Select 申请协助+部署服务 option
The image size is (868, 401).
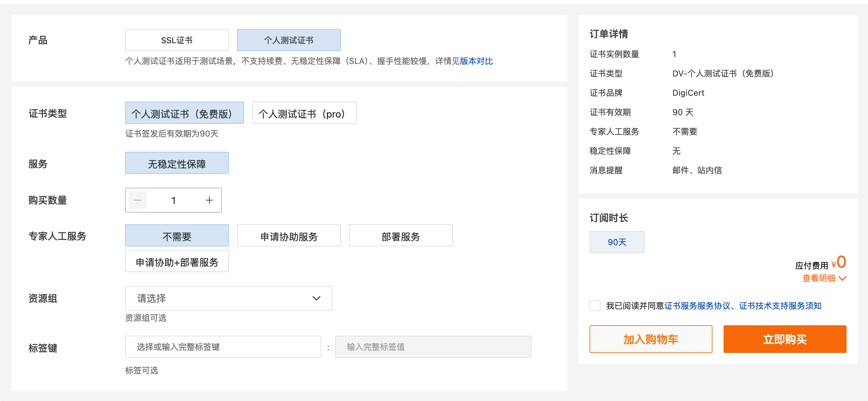[x=177, y=261]
